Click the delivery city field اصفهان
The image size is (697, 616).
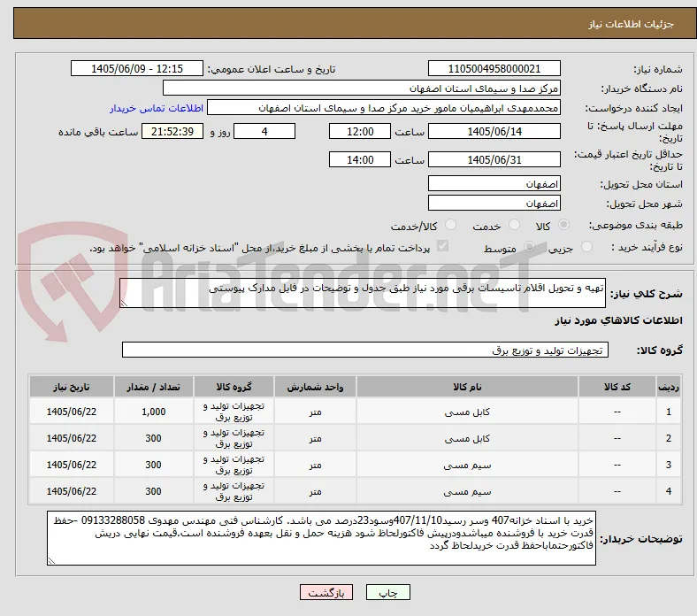pyautogui.click(x=494, y=203)
